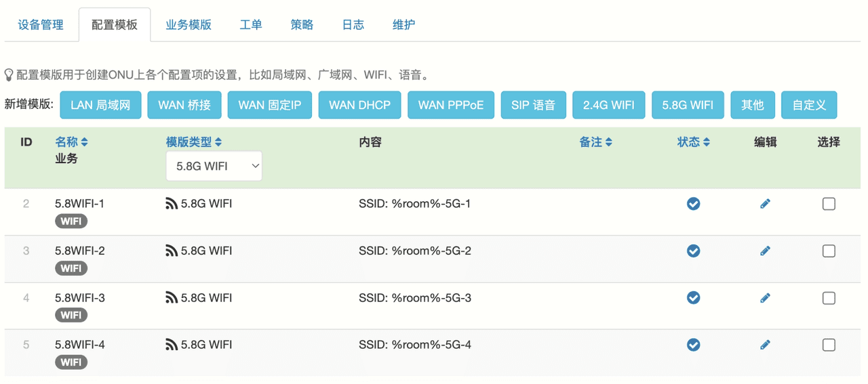Click the WIFI badge under 5.8WIFI-1
The width and height of the screenshot is (868, 384).
(71, 221)
